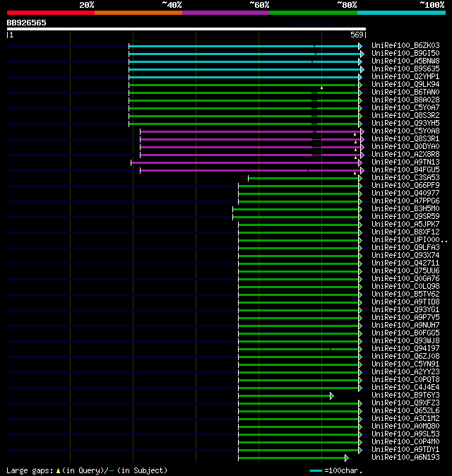452x476 pixels.
Task: Click the UniRef100_B9S635 label
Action: [405, 69]
